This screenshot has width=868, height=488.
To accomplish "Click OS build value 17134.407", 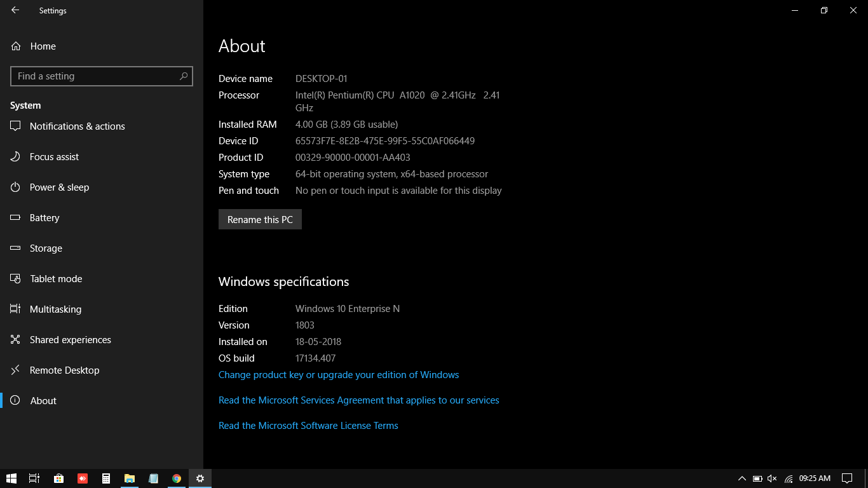I will click(x=316, y=358).
